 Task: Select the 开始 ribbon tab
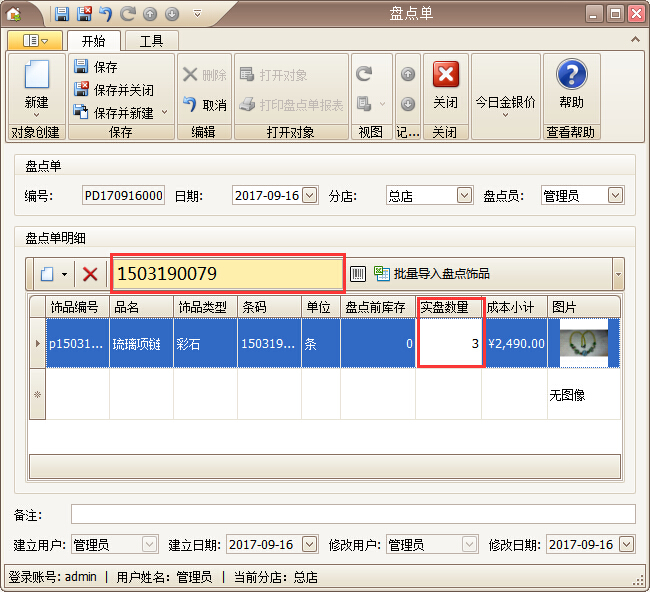[x=93, y=41]
